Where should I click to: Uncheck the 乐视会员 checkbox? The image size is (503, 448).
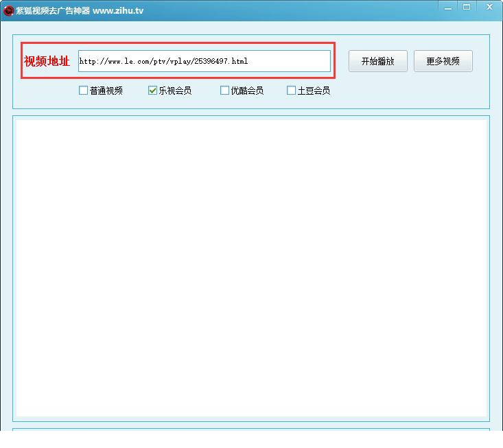pos(152,91)
